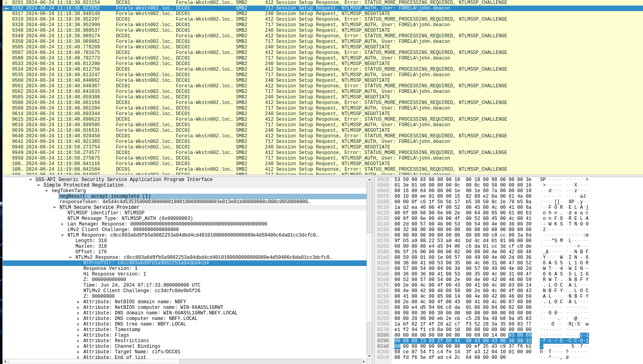Select packet 9616 row
The width and height of the screenshot is (643, 364).
pos(322,125)
